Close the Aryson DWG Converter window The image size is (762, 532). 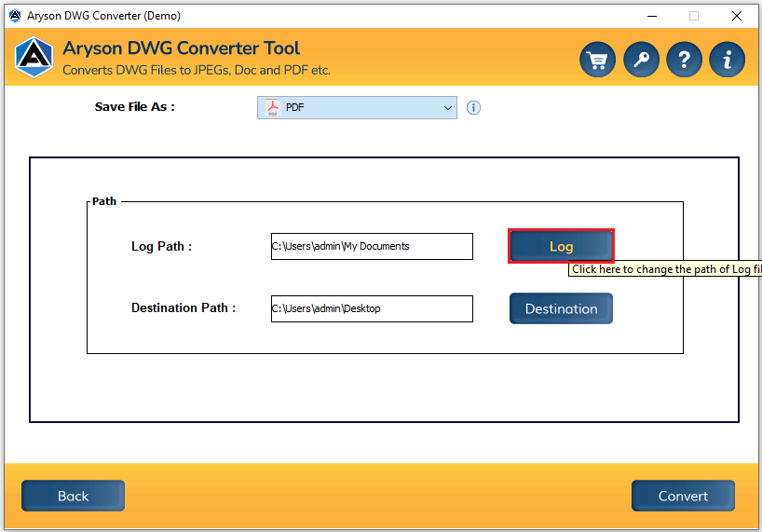pos(736,16)
